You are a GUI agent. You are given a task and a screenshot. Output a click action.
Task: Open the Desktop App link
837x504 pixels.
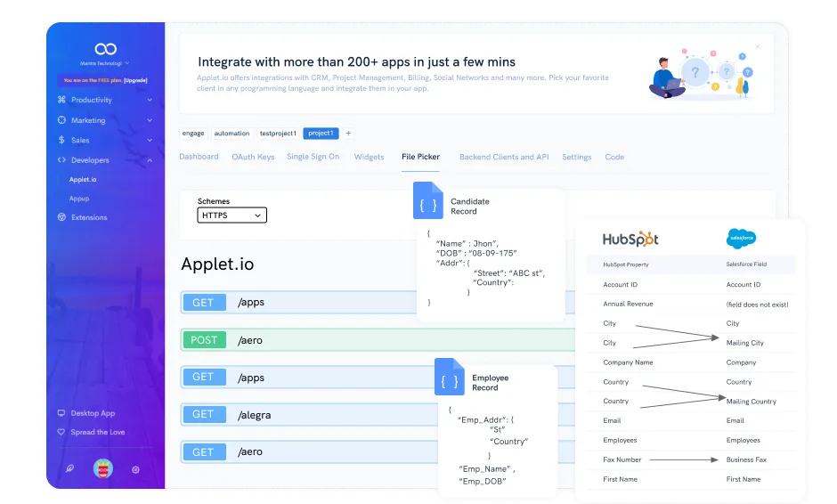click(x=93, y=412)
